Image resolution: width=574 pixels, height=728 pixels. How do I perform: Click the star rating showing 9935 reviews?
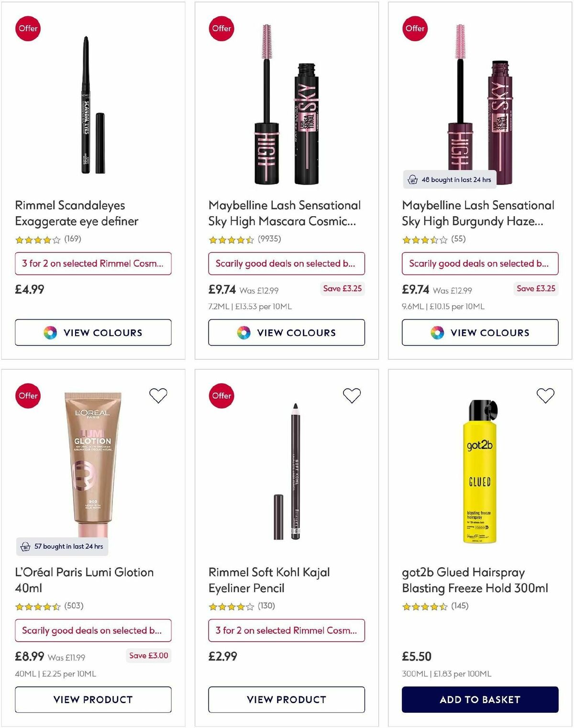point(232,240)
